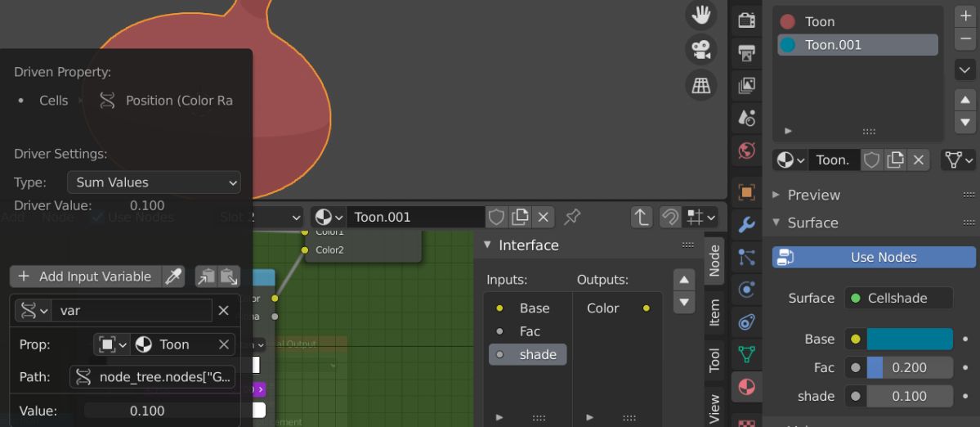The width and height of the screenshot is (980, 427).
Task: Move the interface socket up
Action: 684,280
